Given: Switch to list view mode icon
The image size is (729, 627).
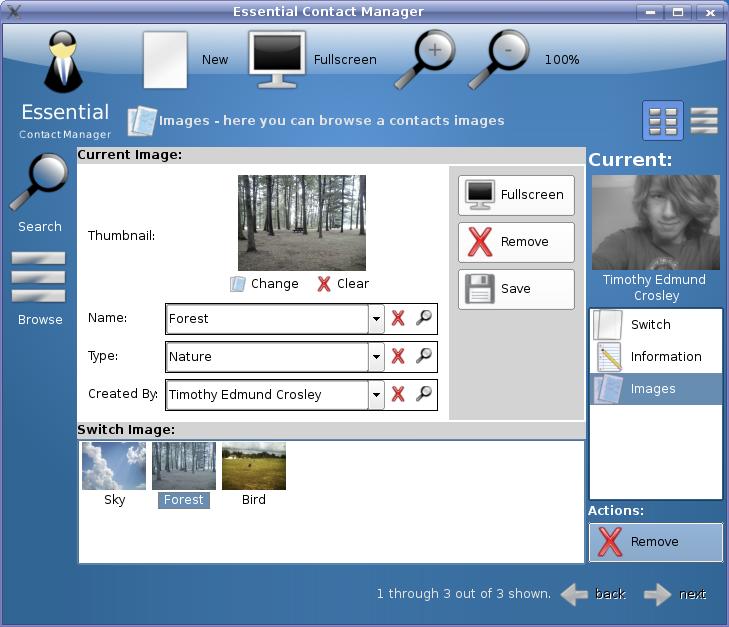Looking at the screenshot, I should click(704, 121).
